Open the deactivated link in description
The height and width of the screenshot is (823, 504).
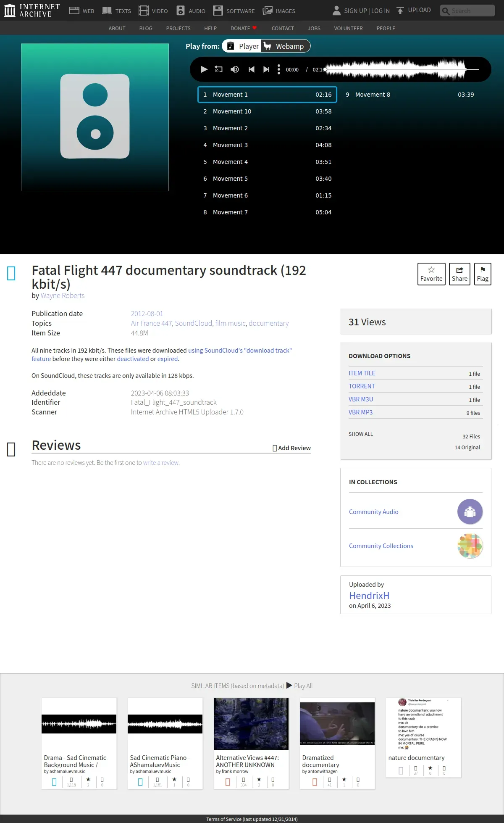133,359
